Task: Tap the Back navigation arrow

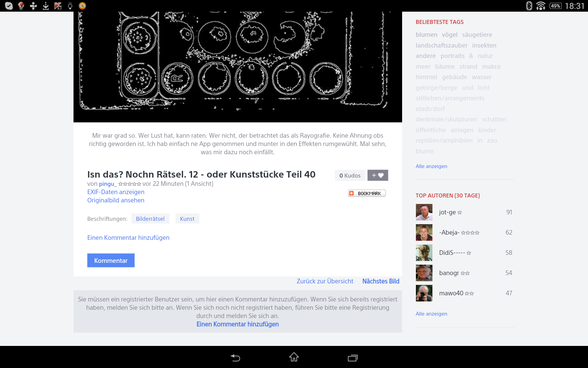Action: point(235,358)
